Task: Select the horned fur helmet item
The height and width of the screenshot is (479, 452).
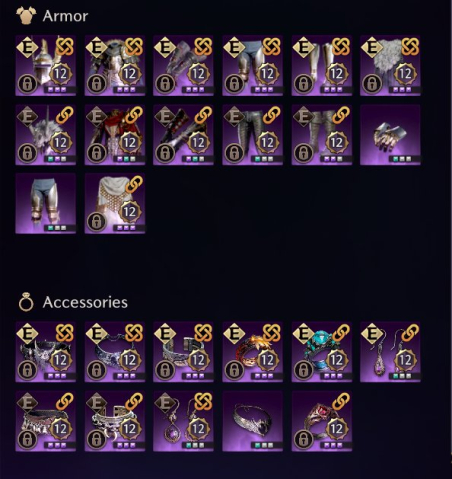Action: click(46, 135)
